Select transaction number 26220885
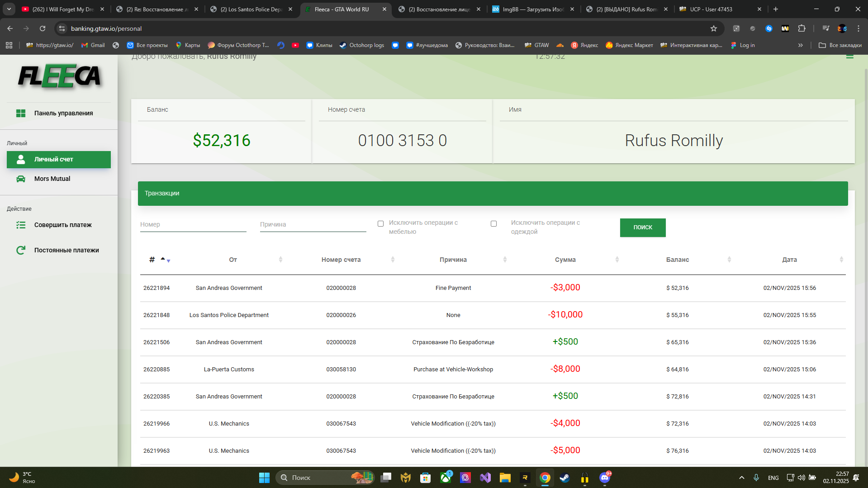 (157, 370)
